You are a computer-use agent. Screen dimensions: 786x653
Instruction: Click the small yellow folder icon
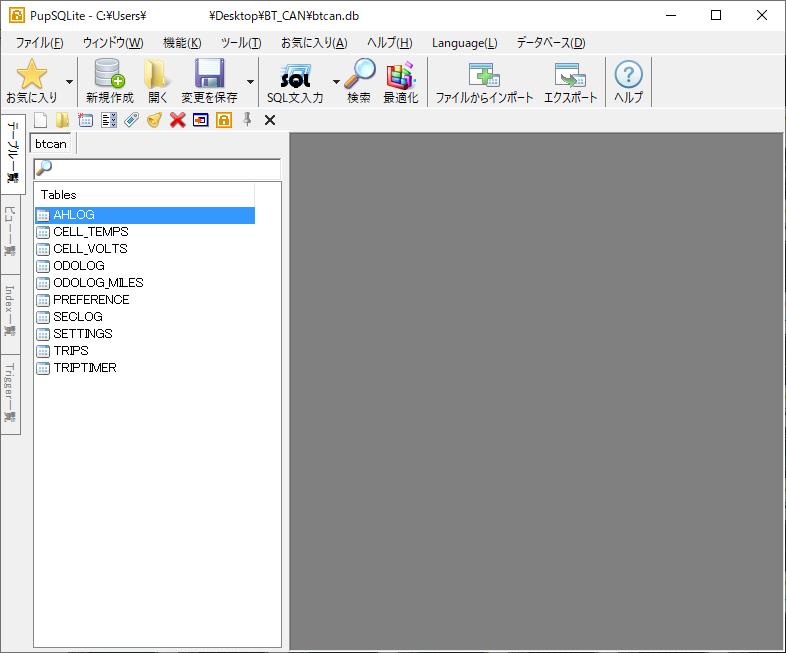click(x=63, y=120)
